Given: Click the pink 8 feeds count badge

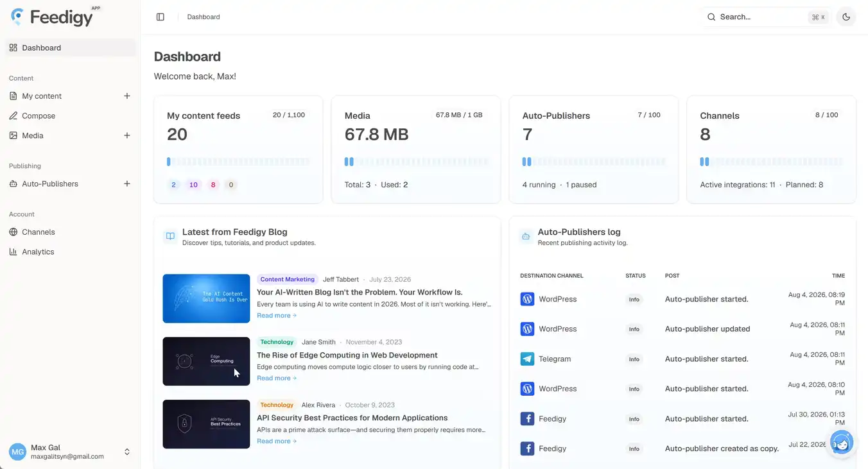Looking at the screenshot, I should point(213,185).
